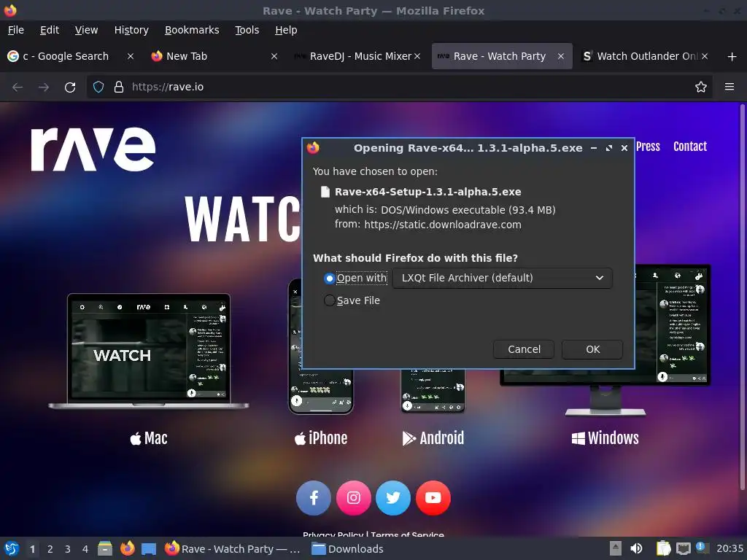Open Rave's Facebook page icon

[x=314, y=498]
